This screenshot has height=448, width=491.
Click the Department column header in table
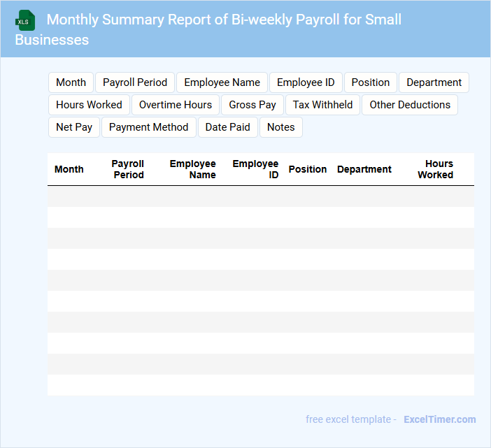tap(364, 169)
